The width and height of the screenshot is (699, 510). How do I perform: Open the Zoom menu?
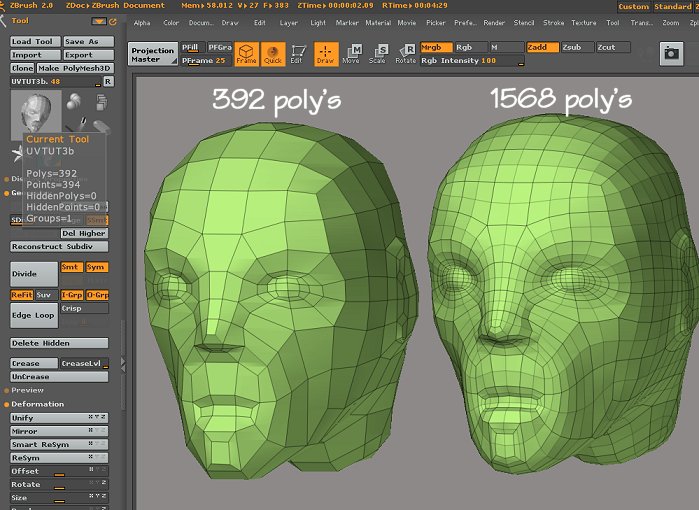pyautogui.click(x=670, y=23)
